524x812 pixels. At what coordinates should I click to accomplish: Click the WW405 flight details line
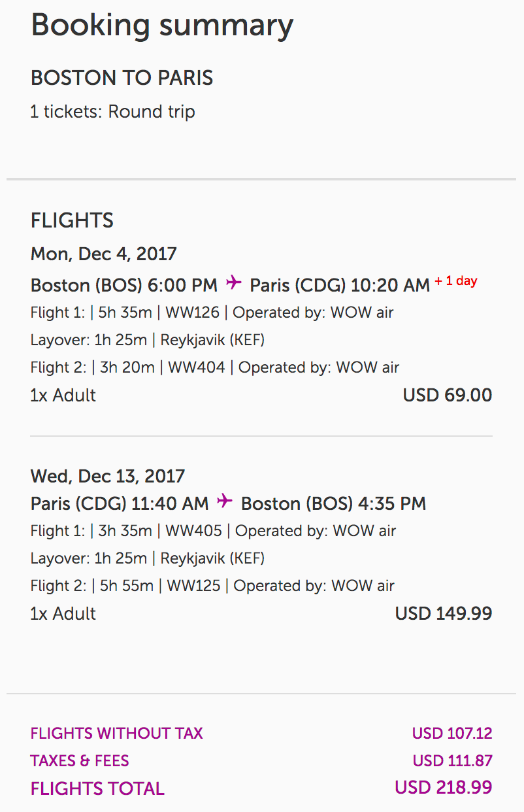[x=213, y=531]
